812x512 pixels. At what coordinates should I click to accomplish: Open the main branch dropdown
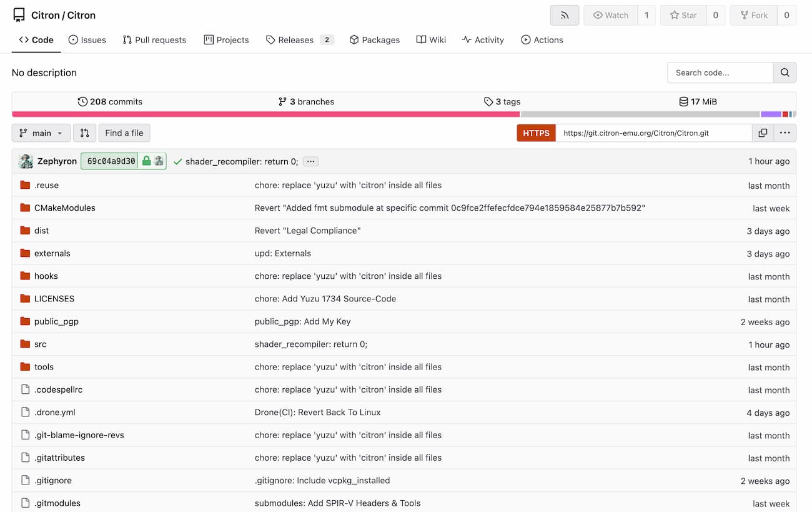41,133
